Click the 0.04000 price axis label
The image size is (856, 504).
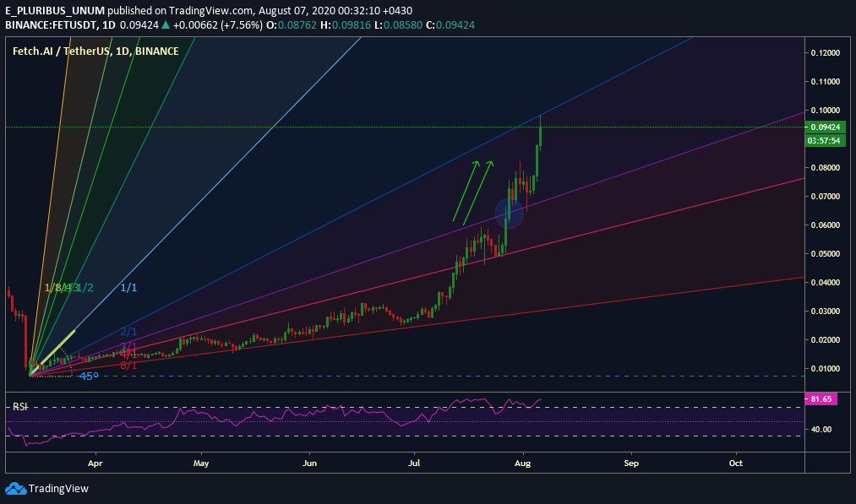tap(826, 283)
